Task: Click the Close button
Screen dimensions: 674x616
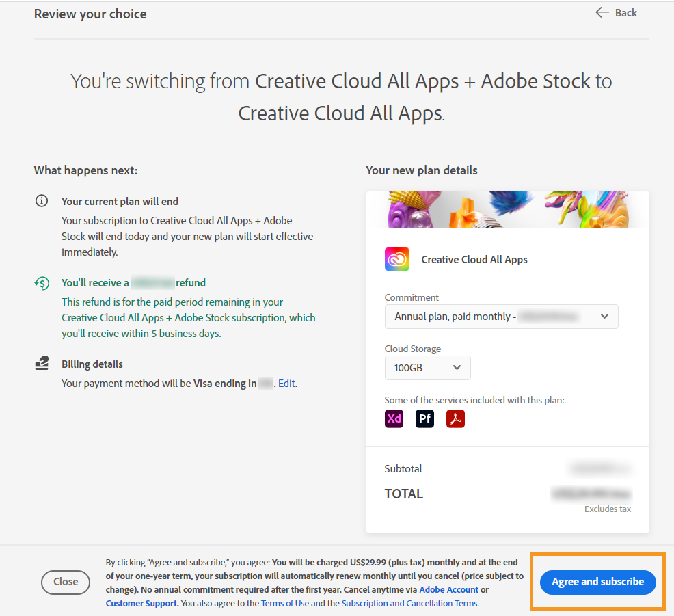Action: (x=65, y=582)
